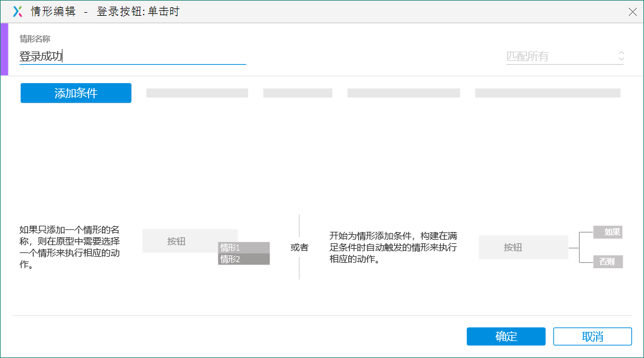Click the 情形名称 field label
Image resolution: width=644 pixels, height=358 pixels.
click(35, 39)
